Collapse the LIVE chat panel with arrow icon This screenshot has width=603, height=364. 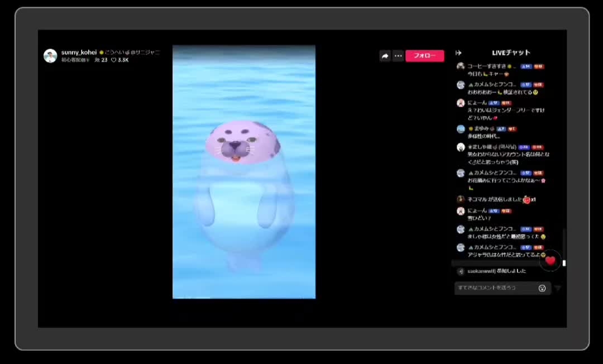tap(459, 53)
